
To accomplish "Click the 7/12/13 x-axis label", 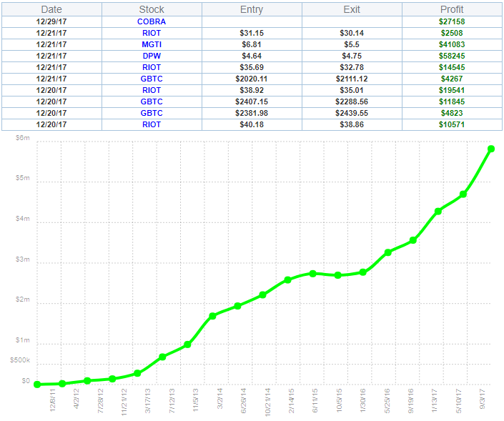I will (x=172, y=401).
